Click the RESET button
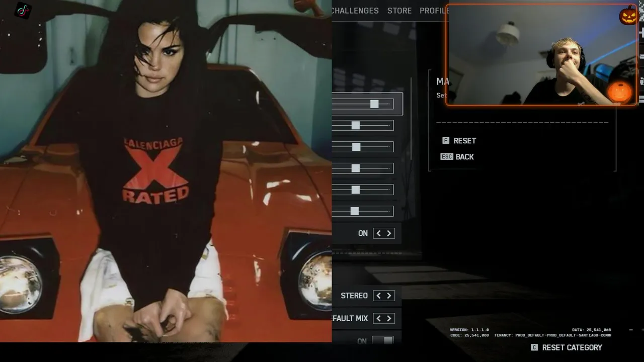The height and width of the screenshot is (362, 644). click(464, 141)
